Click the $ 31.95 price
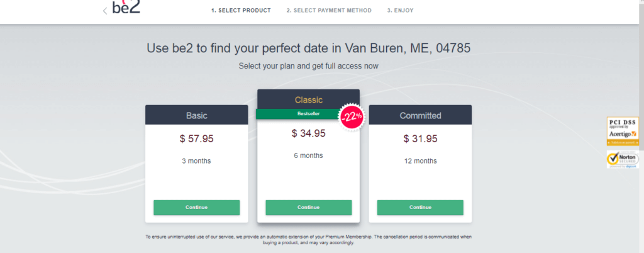The height and width of the screenshot is (253, 644). (x=420, y=139)
